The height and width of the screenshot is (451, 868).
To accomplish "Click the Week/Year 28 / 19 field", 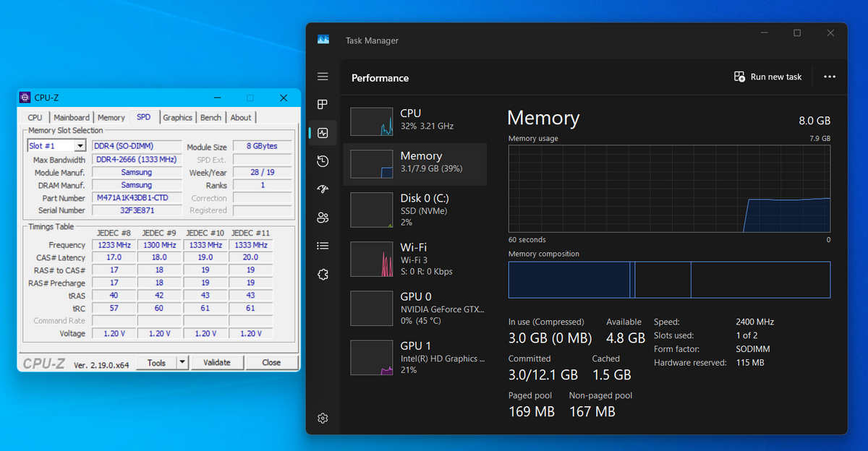I will pos(262,172).
